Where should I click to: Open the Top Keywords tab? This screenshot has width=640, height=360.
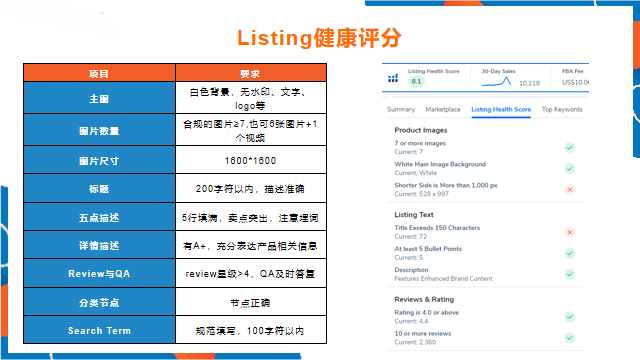tap(562, 109)
